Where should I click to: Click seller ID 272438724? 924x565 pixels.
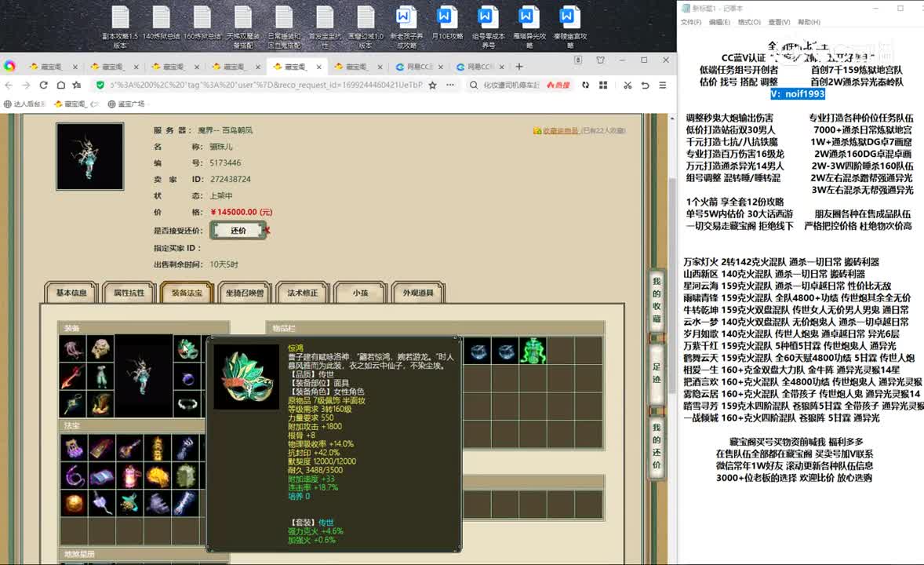(231, 179)
